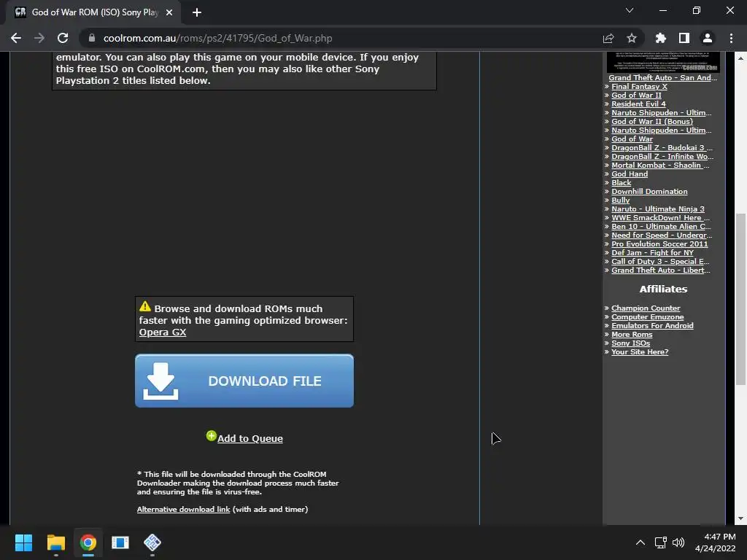Open the God of War II link
Screen dimensions: 747x560
click(x=636, y=95)
